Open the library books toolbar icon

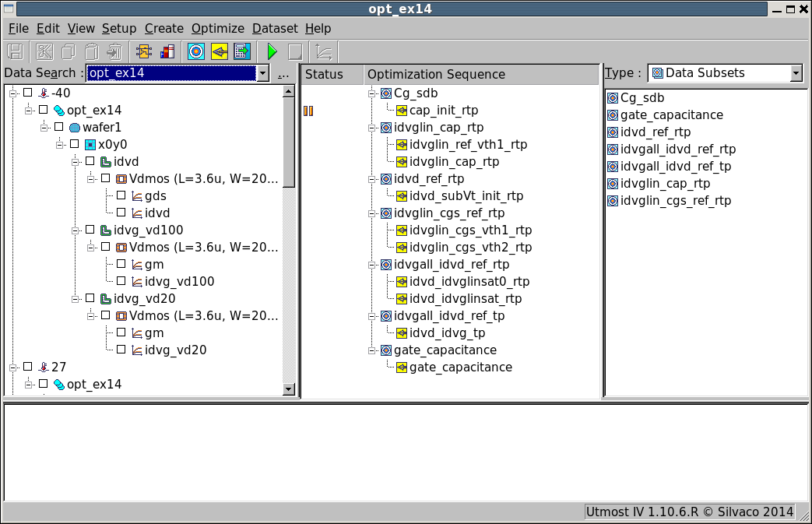tap(167, 52)
